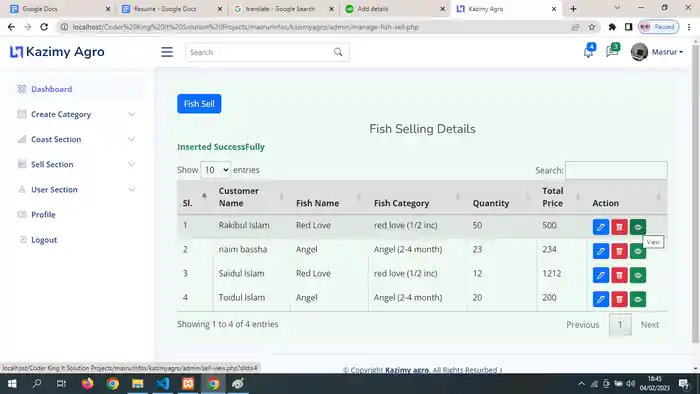Sort table by Fish Category
The width and height of the screenshot is (700, 394).
[x=417, y=197]
